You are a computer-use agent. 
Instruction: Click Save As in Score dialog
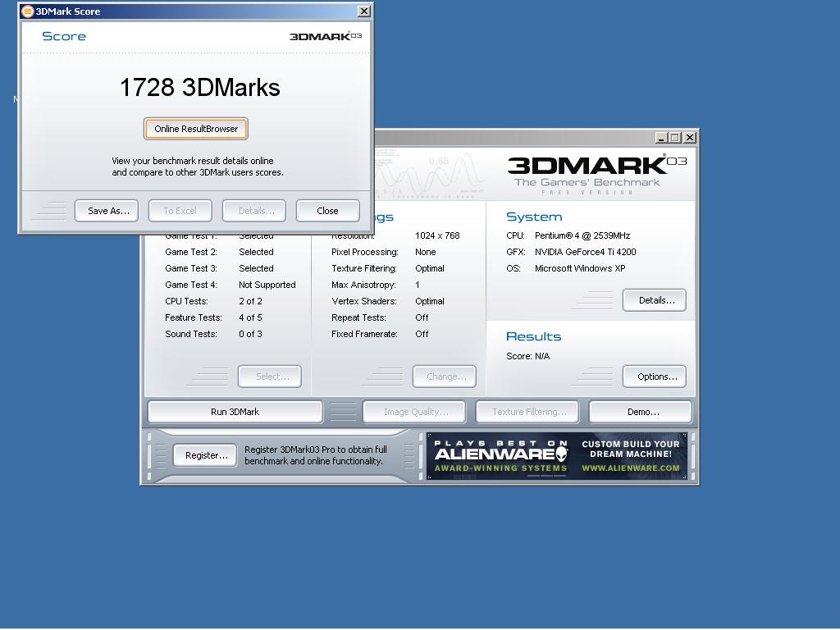click(106, 211)
